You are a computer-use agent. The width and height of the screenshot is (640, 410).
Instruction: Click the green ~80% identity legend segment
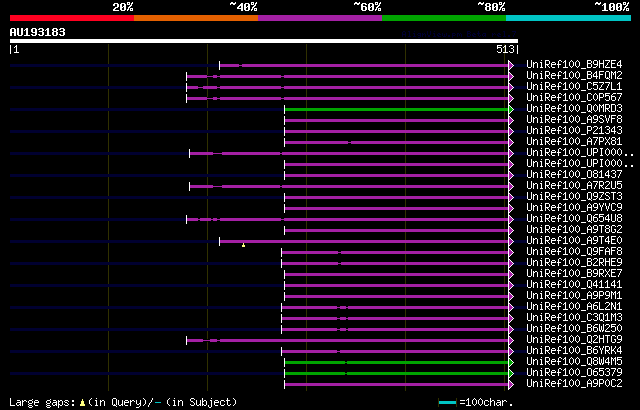[x=444, y=18]
